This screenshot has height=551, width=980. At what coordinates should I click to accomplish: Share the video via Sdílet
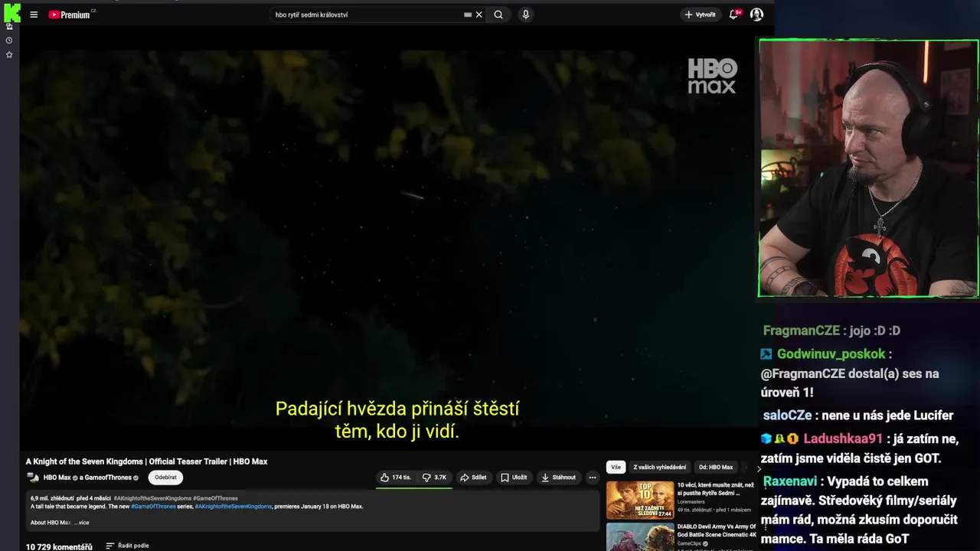[x=473, y=478]
